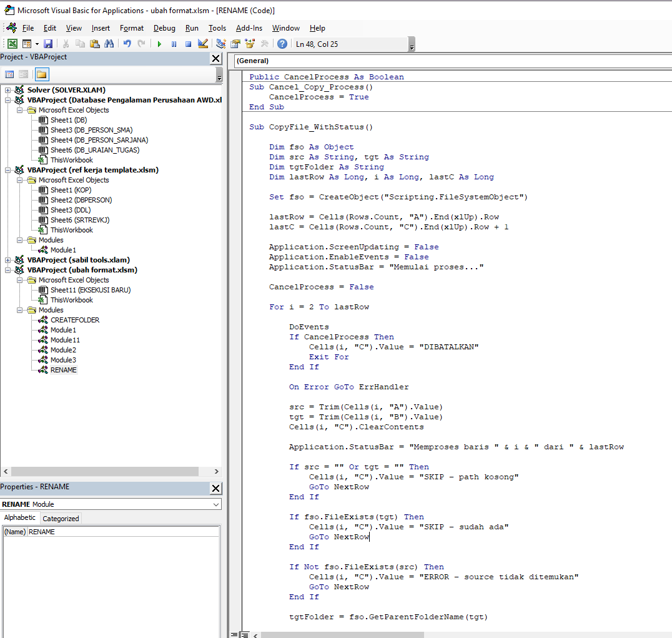
Task: Open Insert object dropdown arrow
Action: coord(37,44)
